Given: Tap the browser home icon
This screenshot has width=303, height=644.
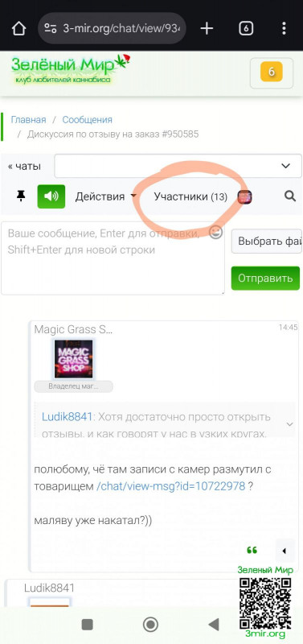Looking at the screenshot, I should (x=18, y=28).
